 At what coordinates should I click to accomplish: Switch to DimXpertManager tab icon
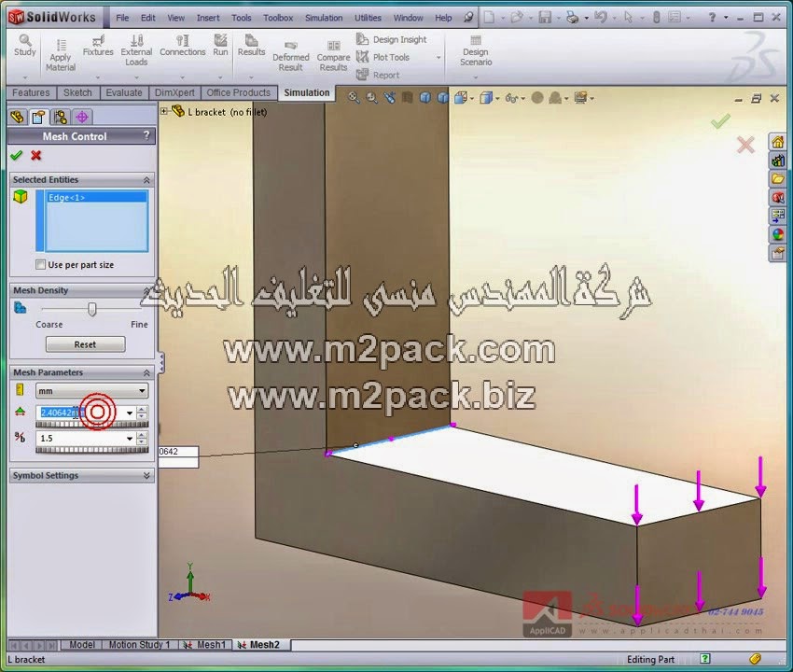pyautogui.click(x=82, y=118)
